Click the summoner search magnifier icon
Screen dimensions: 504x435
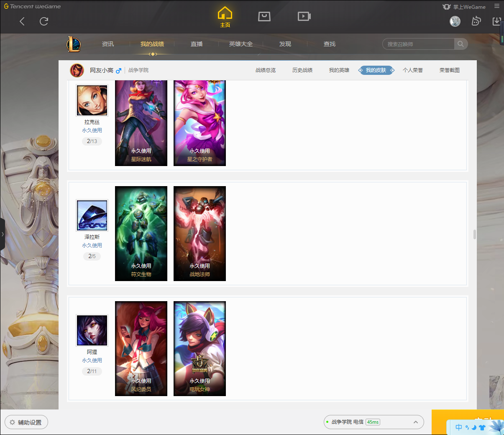461,44
